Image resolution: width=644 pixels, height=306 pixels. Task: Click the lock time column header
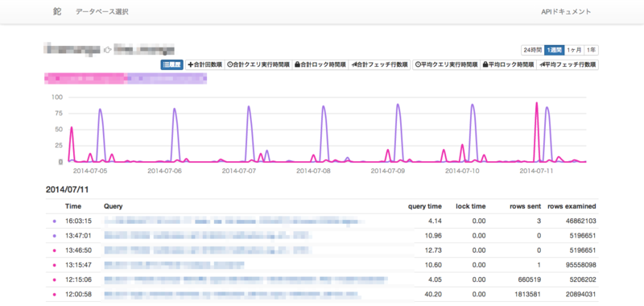pos(471,206)
